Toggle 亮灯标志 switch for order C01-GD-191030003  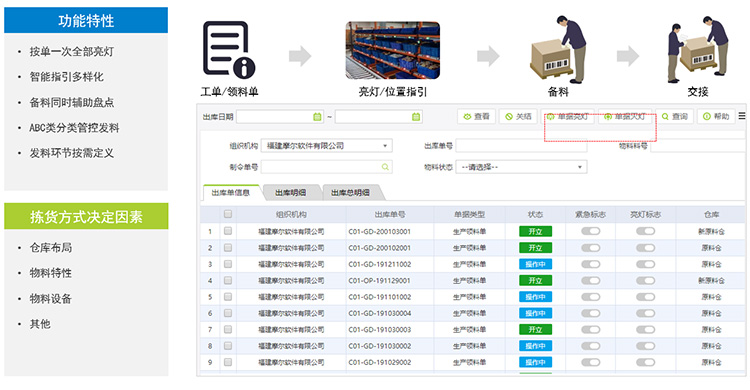[645, 329]
